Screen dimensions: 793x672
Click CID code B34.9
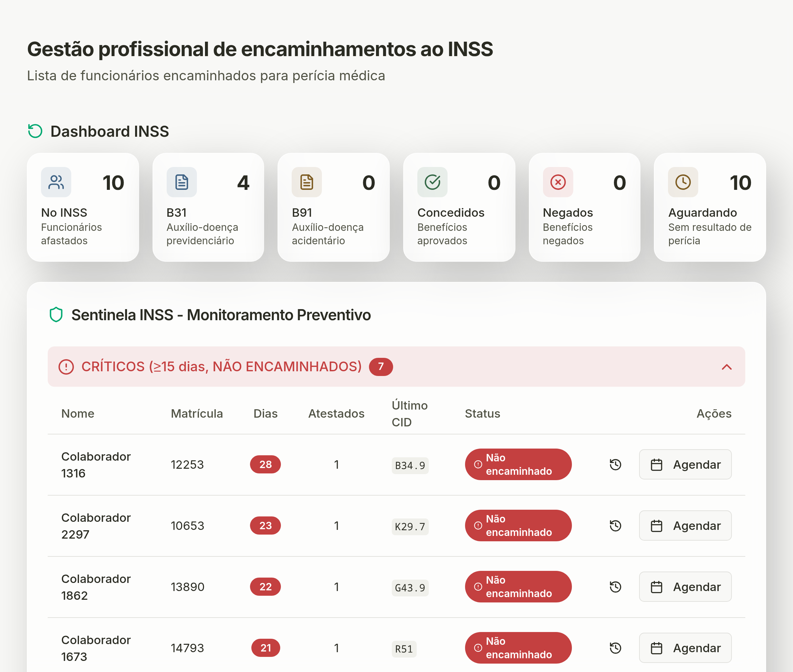[x=410, y=465]
